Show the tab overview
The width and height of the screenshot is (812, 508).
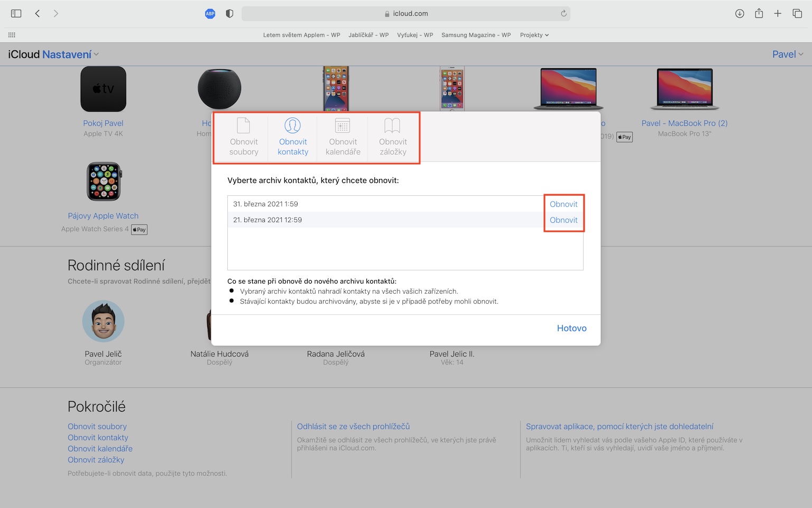pos(797,14)
